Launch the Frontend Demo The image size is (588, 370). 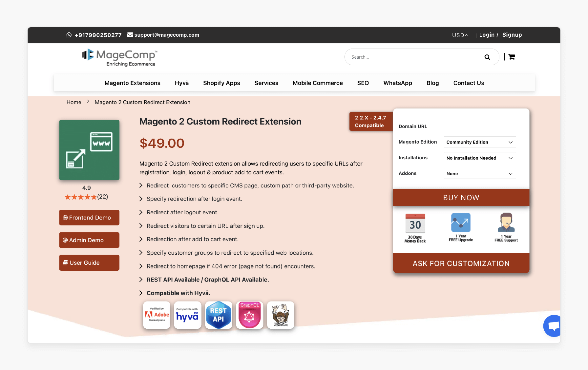point(89,218)
